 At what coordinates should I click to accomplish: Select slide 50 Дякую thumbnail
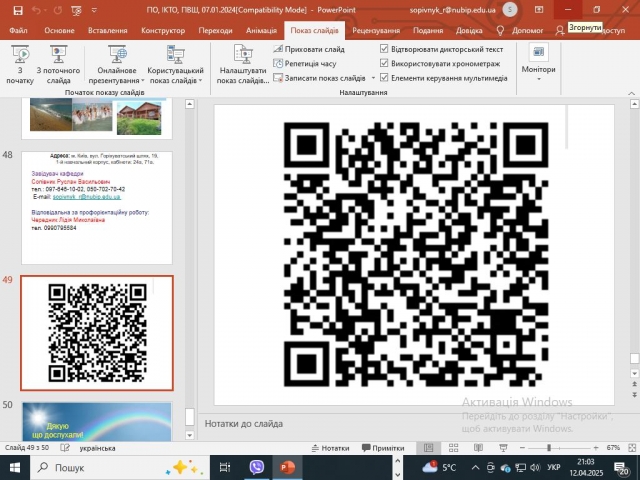[97, 421]
